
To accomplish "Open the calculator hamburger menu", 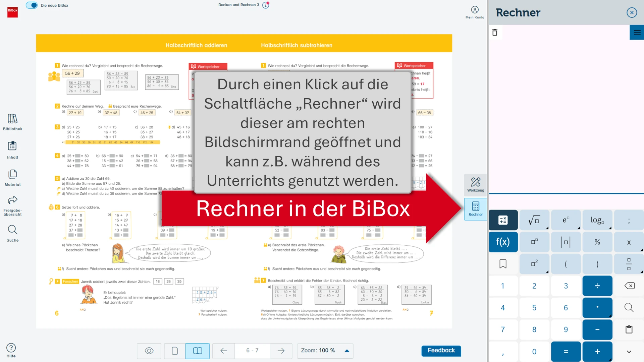I will tap(637, 33).
